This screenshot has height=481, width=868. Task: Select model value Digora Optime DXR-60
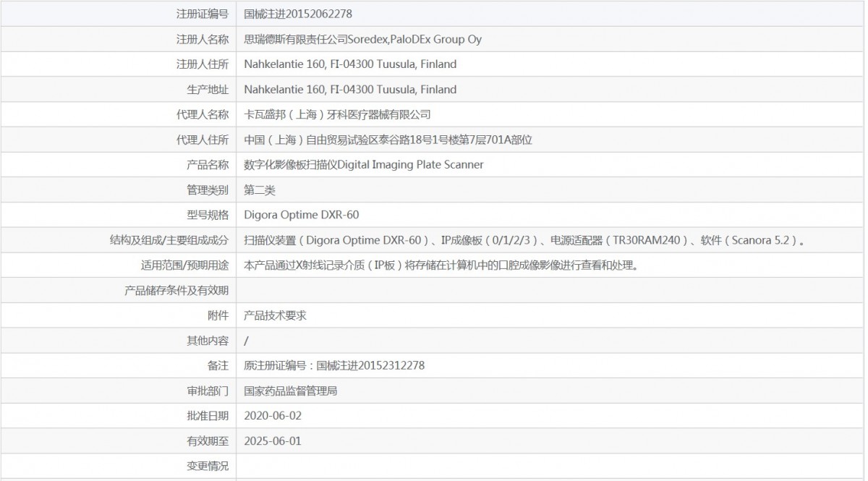(301, 215)
